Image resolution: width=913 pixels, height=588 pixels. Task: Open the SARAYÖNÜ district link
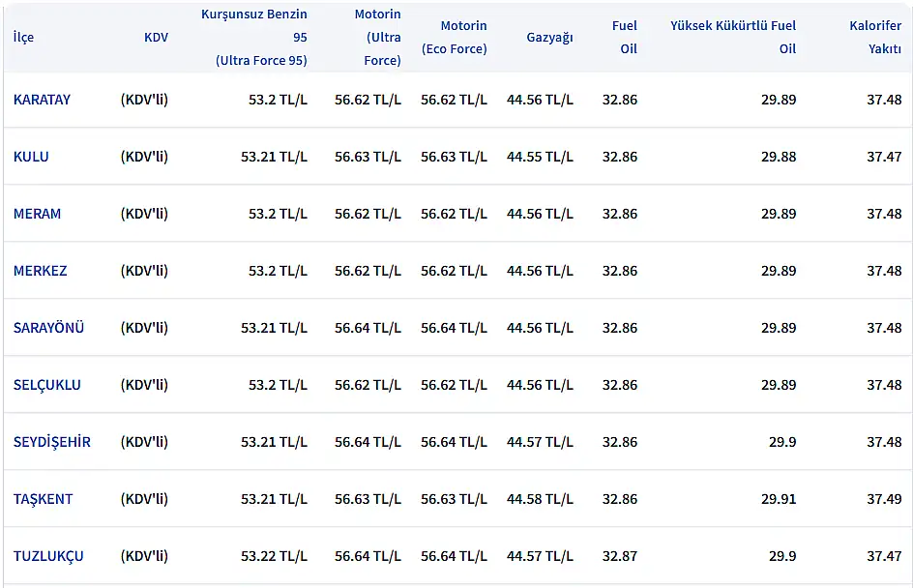48,328
